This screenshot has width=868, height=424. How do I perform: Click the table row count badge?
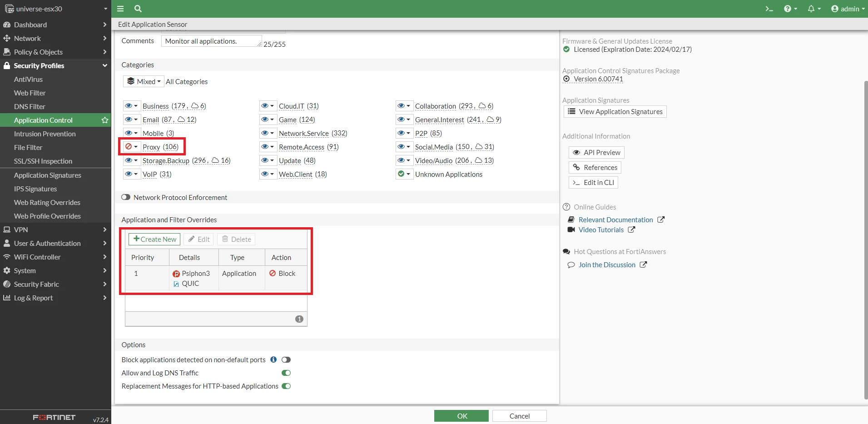[x=299, y=319]
